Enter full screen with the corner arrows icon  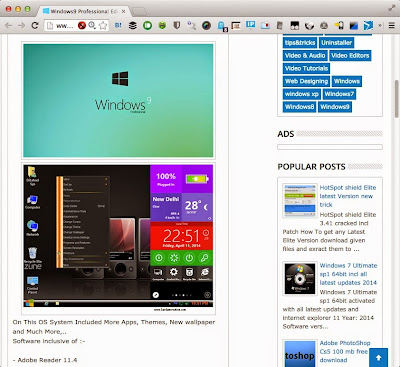[391, 9]
